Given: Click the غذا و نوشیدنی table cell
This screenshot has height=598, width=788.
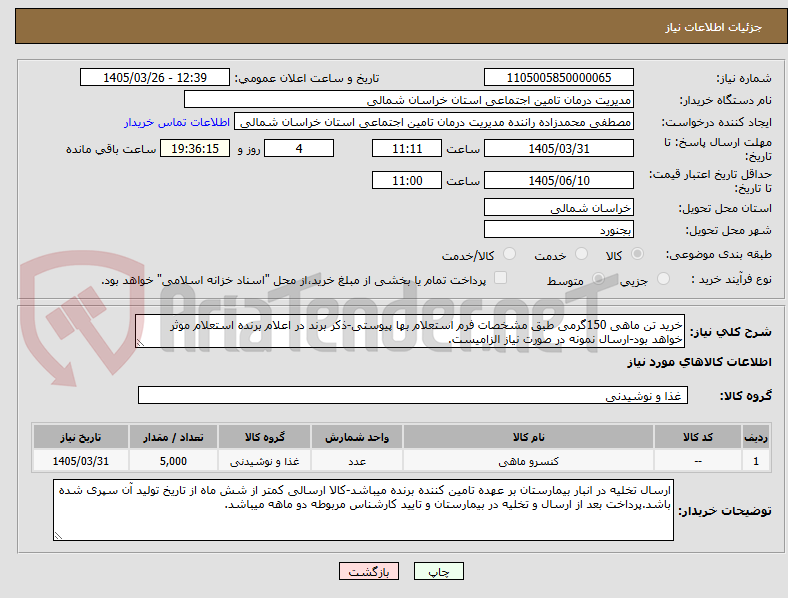Looking at the screenshot, I should pos(264,461).
